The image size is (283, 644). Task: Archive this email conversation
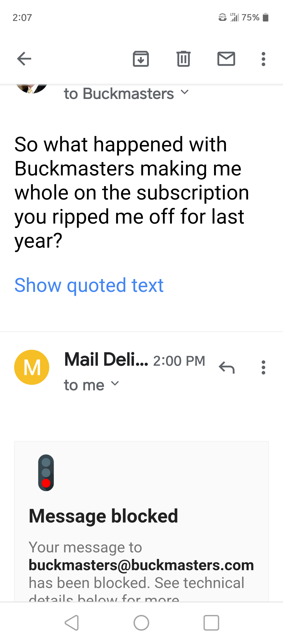141,59
